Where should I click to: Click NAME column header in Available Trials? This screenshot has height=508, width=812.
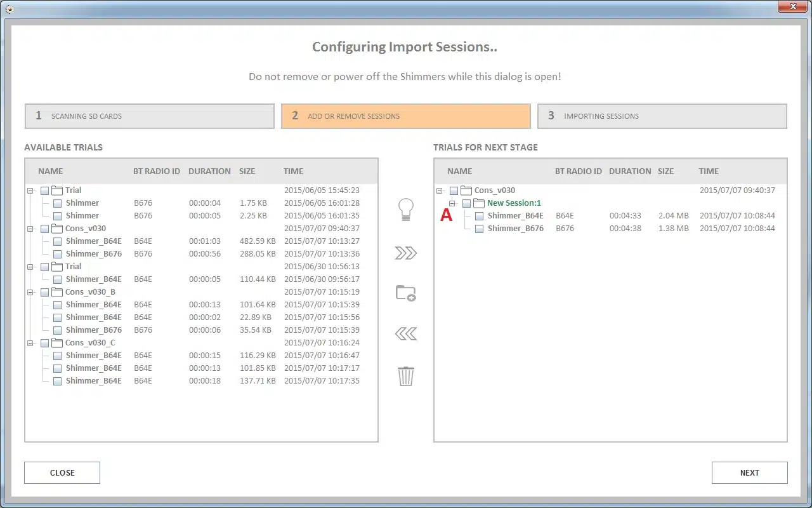tap(51, 171)
